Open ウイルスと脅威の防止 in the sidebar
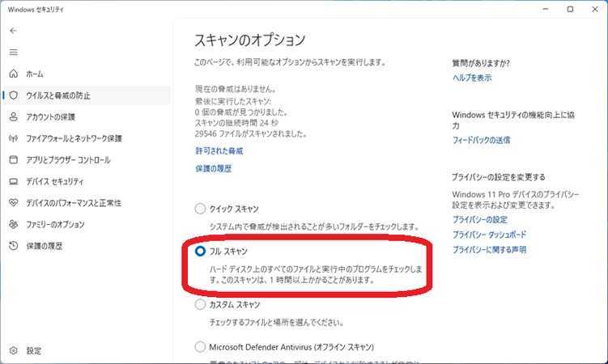Image resolution: width=608 pixels, height=364 pixels. point(87,95)
